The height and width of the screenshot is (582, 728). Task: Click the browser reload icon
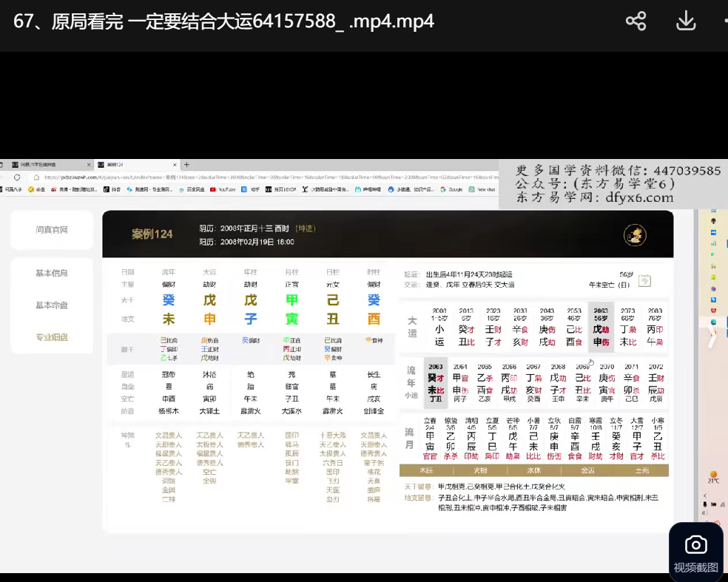[x=17, y=177]
